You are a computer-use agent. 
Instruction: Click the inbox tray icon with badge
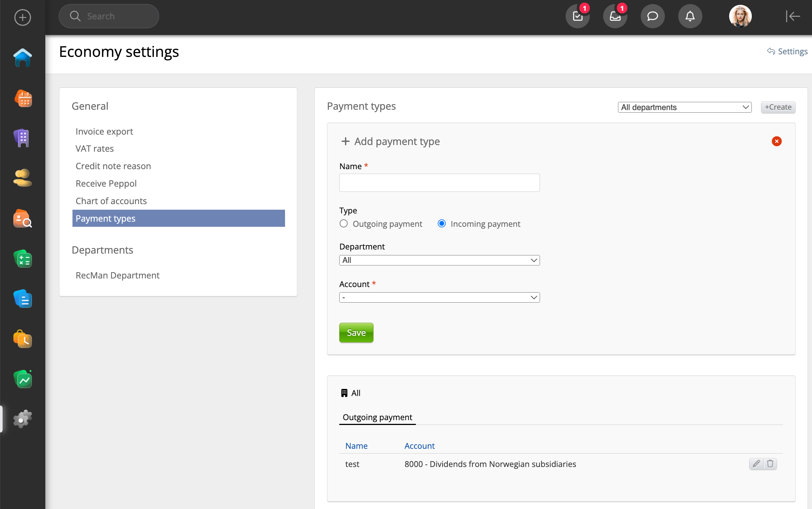pyautogui.click(x=615, y=16)
